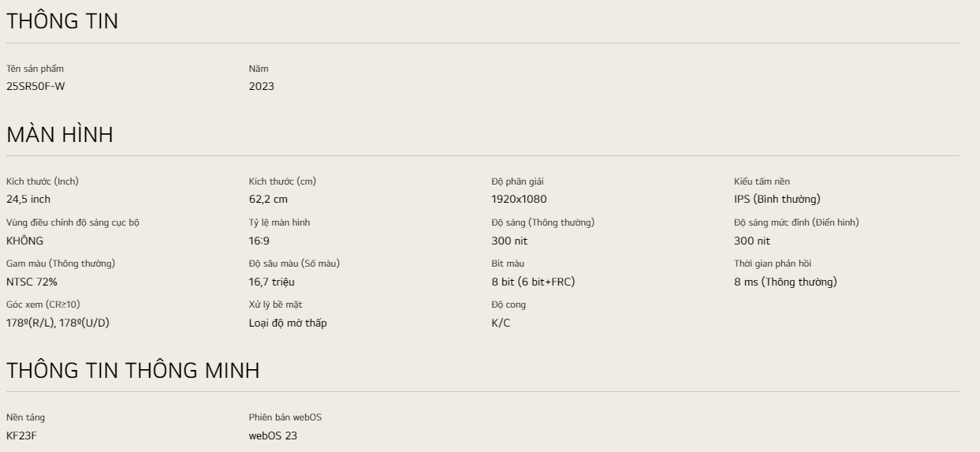Click the 62,2 cm size value
Screen dimensions: 980x452
coord(268,199)
